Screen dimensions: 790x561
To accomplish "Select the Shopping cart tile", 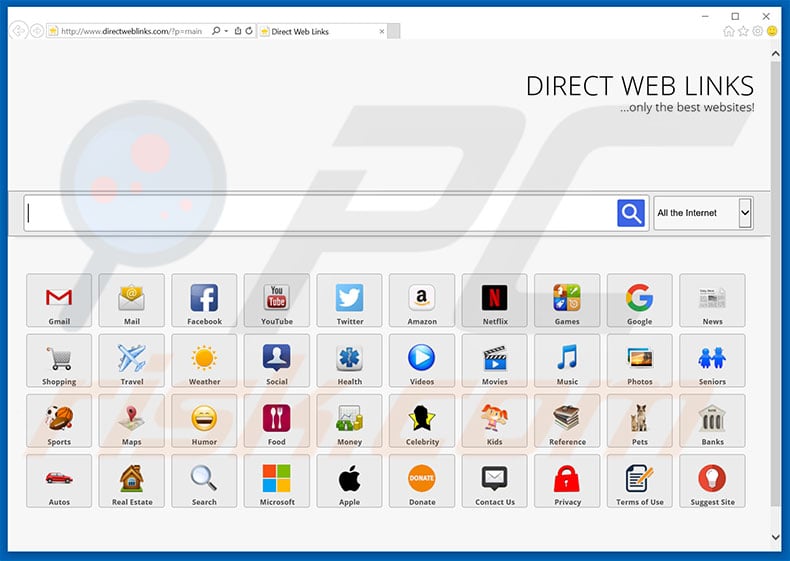I will pyautogui.click(x=59, y=360).
